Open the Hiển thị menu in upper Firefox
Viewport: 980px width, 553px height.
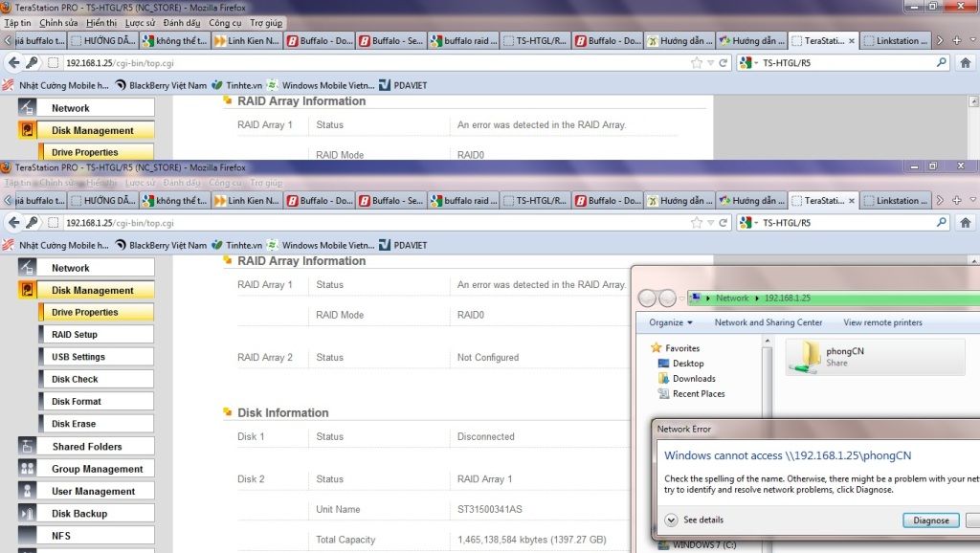101,23
